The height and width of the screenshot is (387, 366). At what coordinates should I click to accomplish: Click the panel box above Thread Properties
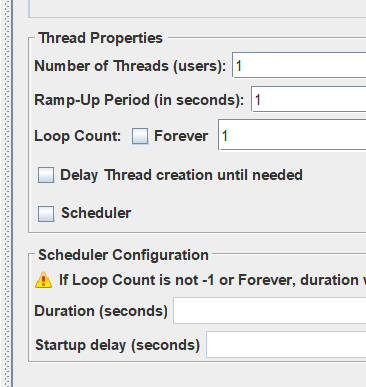tap(197, 9)
